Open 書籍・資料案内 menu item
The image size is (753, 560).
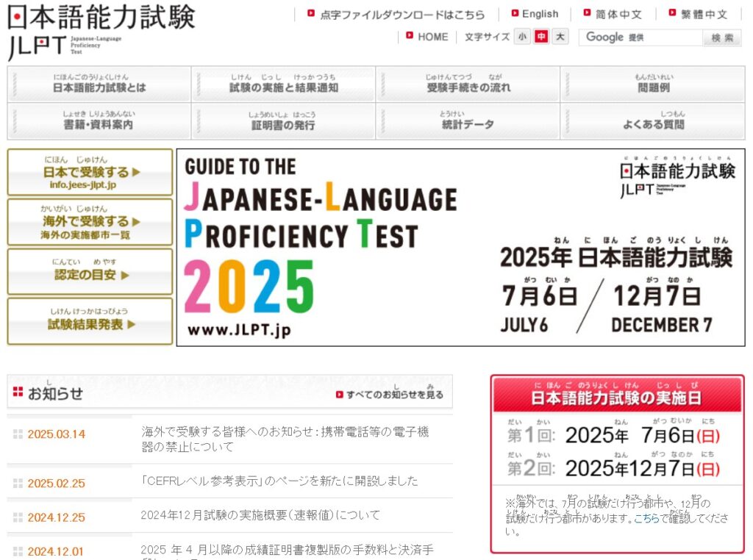[x=99, y=121]
